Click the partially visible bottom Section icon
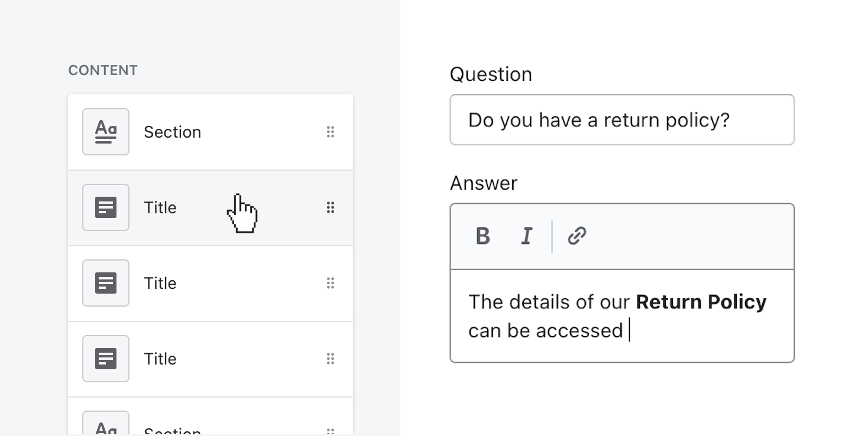 [106, 425]
